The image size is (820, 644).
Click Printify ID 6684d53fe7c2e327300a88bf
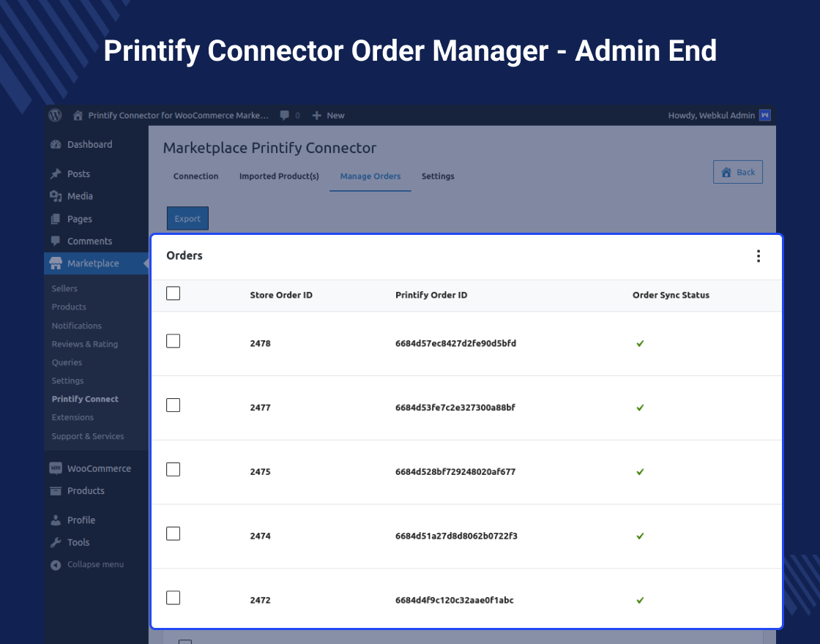point(455,408)
